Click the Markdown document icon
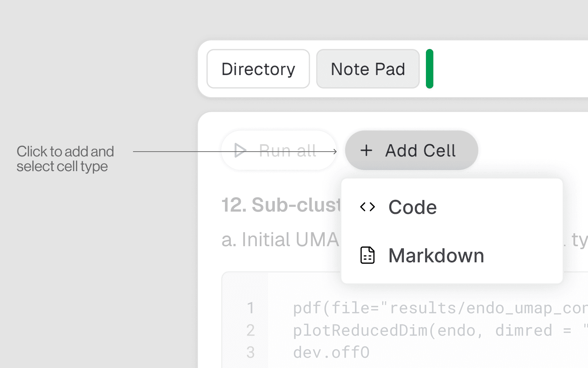588x368 pixels. click(x=367, y=255)
